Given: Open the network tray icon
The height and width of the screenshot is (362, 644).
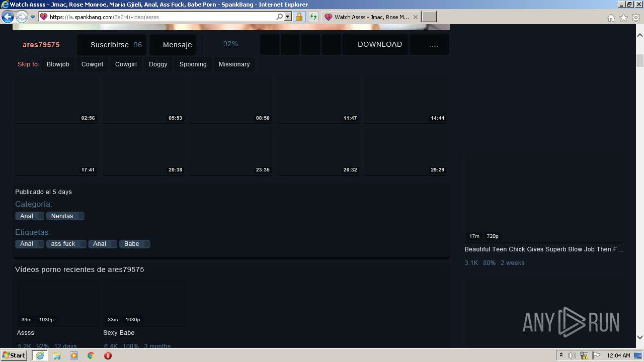Looking at the screenshot, I should tap(584, 355).
